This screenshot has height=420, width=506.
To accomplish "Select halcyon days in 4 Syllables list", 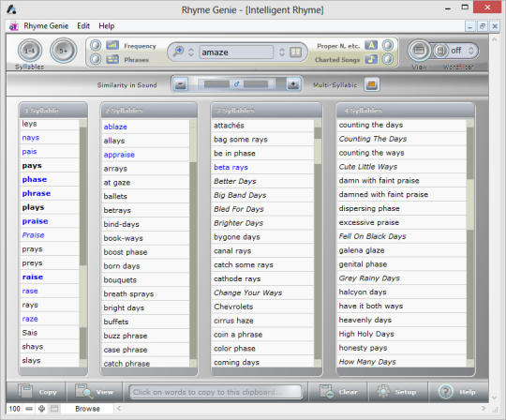I will (363, 292).
